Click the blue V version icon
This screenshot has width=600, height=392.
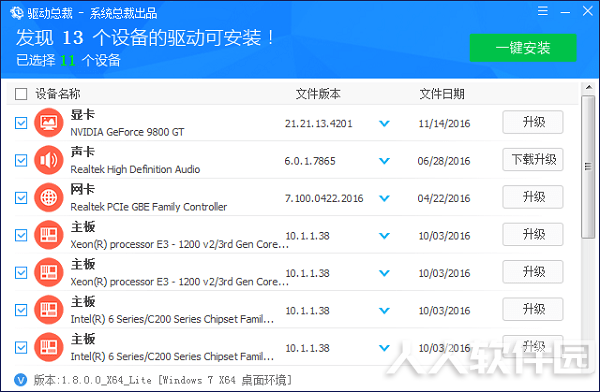[21, 380]
